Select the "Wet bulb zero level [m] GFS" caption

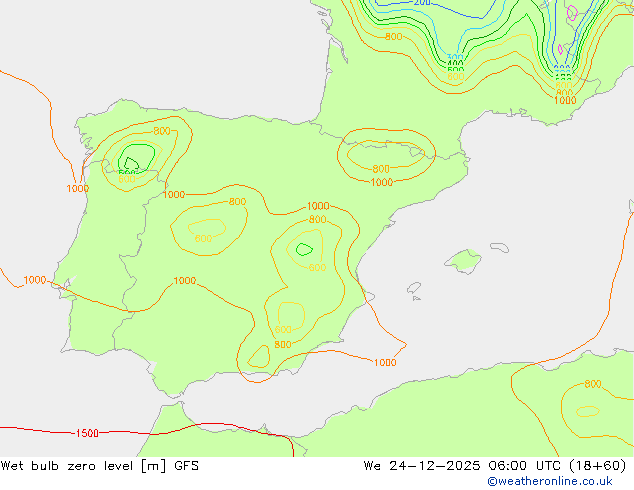click(x=99, y=466)
